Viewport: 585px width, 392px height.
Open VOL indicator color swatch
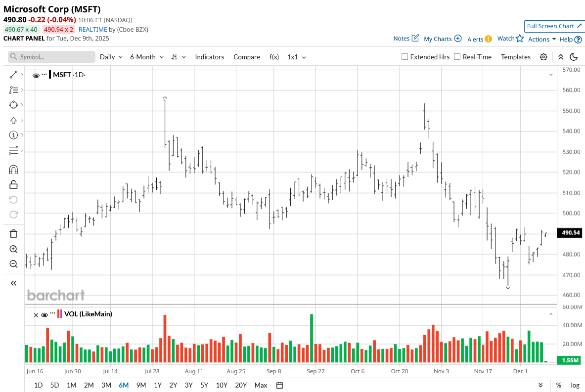click(x=59, y=314)
